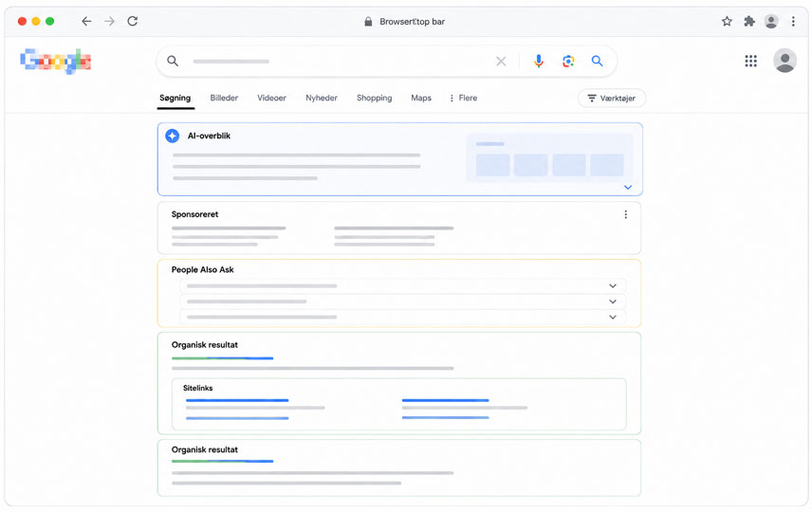Viewport: 812px width, 512px height.
Task: Click the Sitelinks label
Action: coord(198,388)
